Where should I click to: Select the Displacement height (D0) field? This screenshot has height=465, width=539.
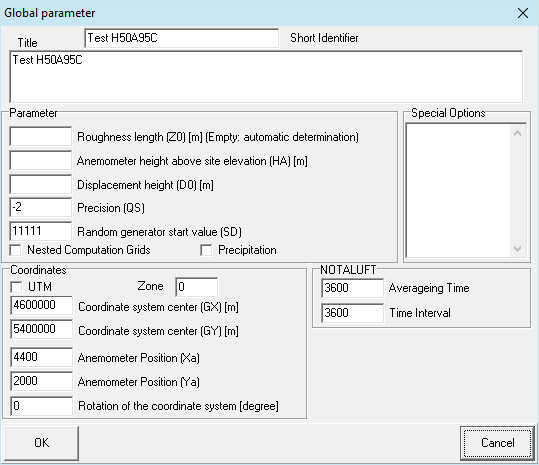pyautogui.click(x=41, y=184)
